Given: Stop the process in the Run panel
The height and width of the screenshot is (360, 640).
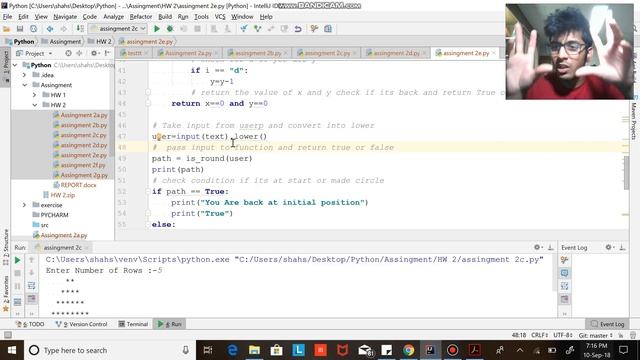Looking at the screenshot, I should [18, 273].
